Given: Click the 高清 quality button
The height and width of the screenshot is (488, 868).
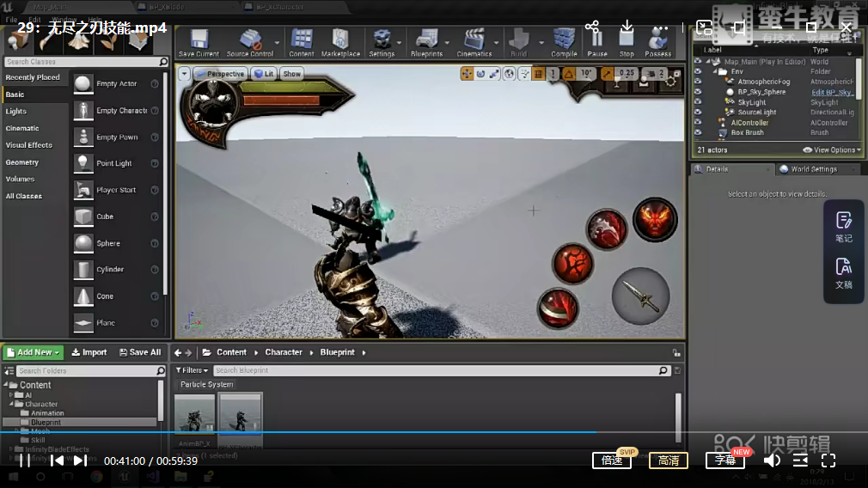Looking at the screenshot, I should point(668,461).
